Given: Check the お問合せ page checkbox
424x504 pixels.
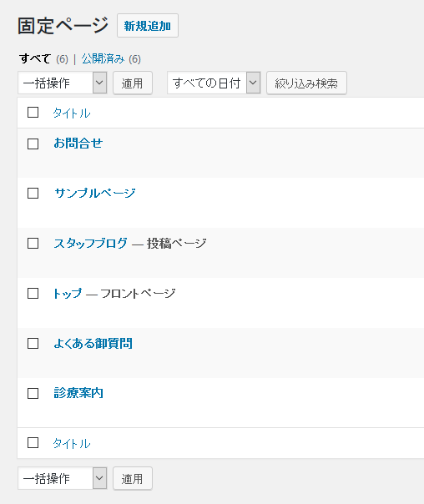Looking at the screenshot, I should point(33,144).
